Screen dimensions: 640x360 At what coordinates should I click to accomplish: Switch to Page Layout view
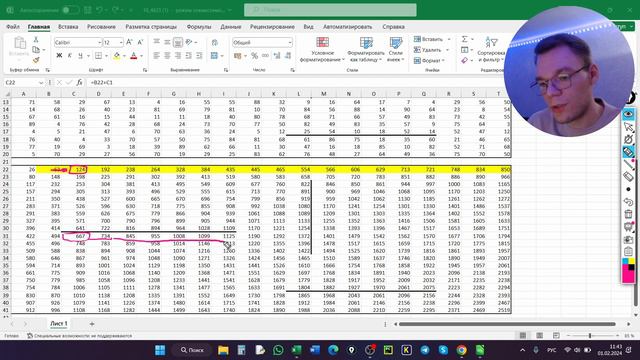540,336
